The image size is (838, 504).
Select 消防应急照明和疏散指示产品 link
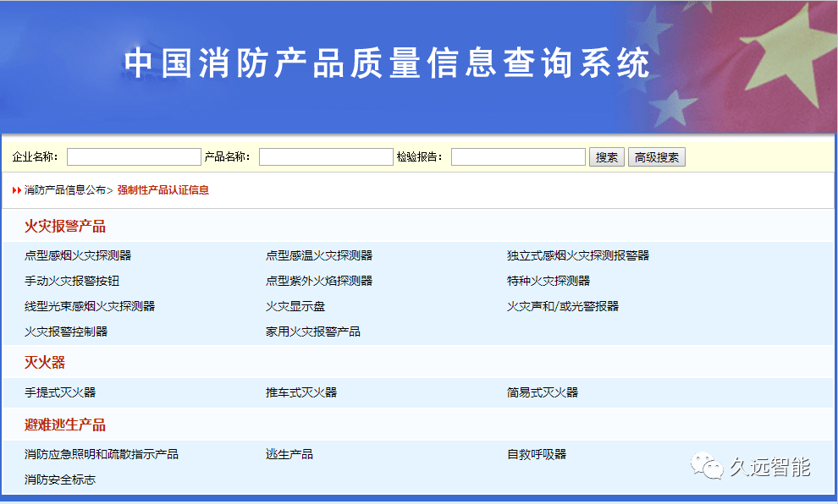coord(102,454)
